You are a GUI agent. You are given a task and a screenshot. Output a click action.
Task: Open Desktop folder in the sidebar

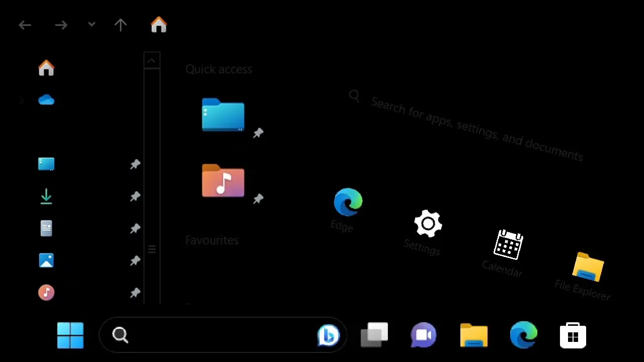tap(46, 164)
